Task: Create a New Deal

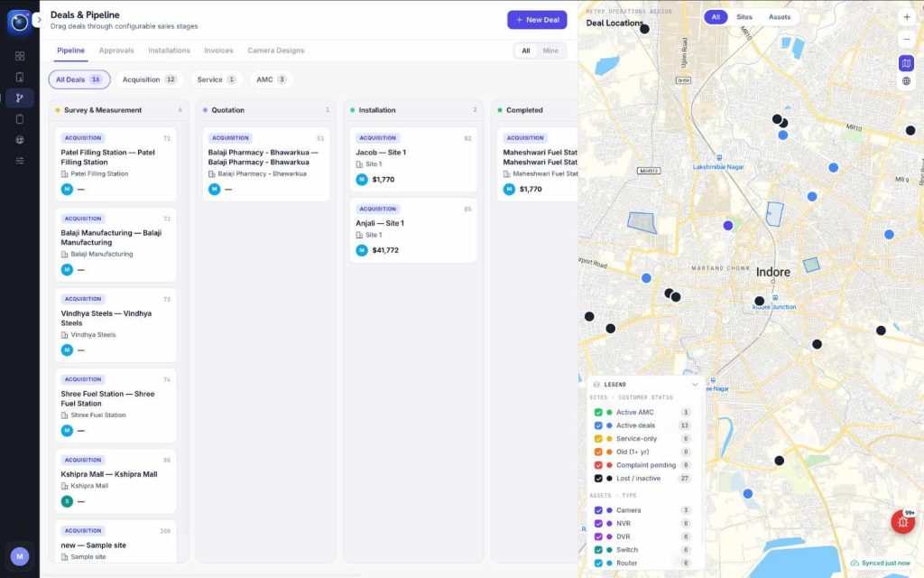Action: 537,20
